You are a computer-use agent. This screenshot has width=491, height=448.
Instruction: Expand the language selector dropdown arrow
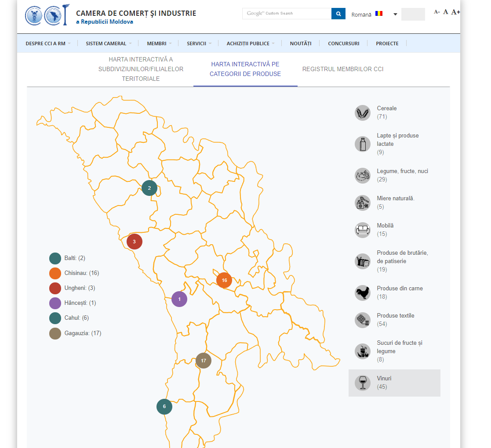(395, 14)
